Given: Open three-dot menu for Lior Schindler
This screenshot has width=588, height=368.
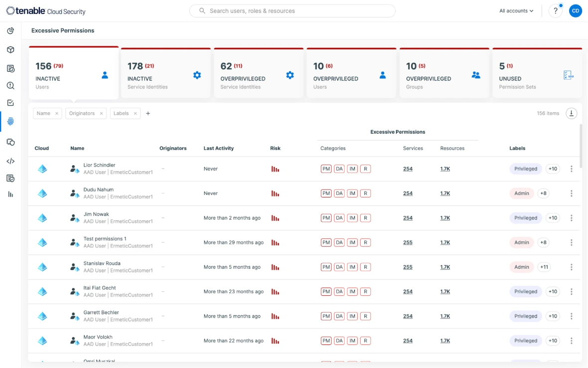Looking at the screenshot, I should [571, 169].
